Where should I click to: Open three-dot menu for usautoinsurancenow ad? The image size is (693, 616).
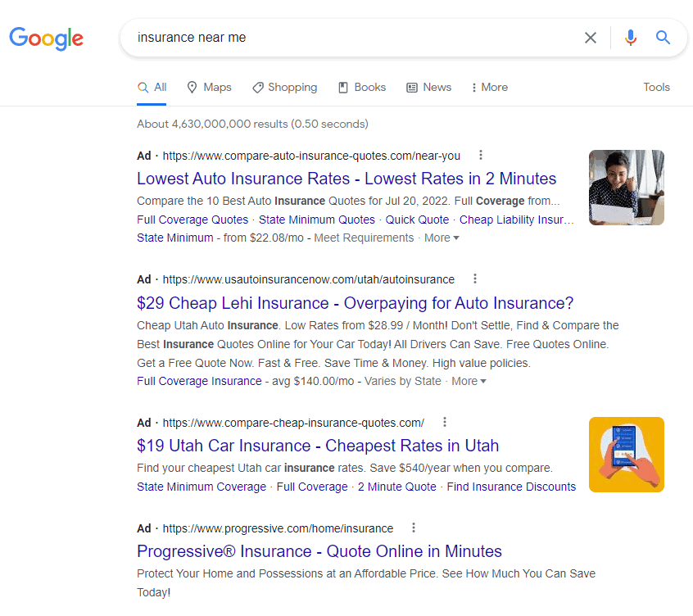475,279
